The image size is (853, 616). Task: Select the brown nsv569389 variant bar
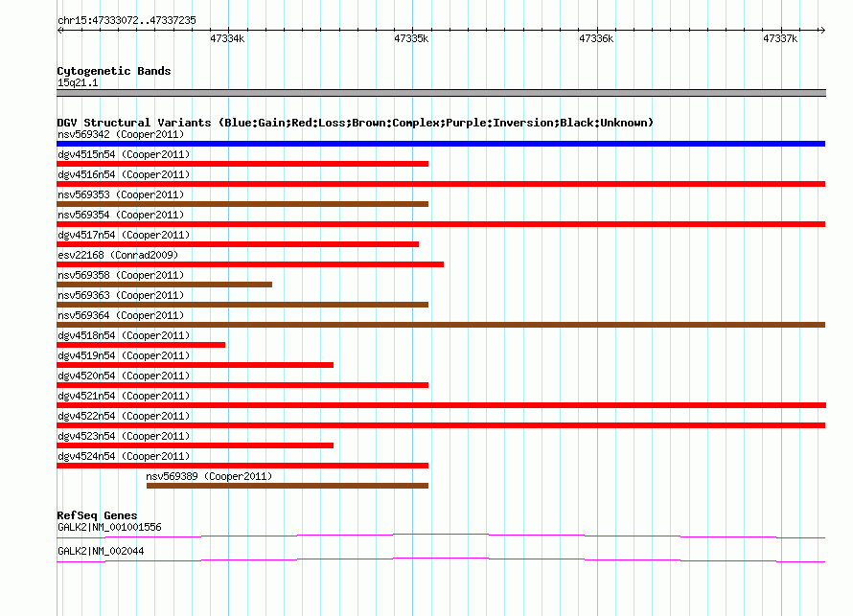point(287,486)
